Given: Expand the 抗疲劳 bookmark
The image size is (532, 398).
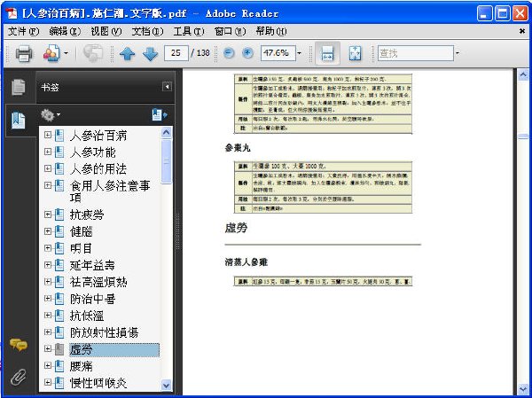Looking at the screenshot, I should coord(48,215).
